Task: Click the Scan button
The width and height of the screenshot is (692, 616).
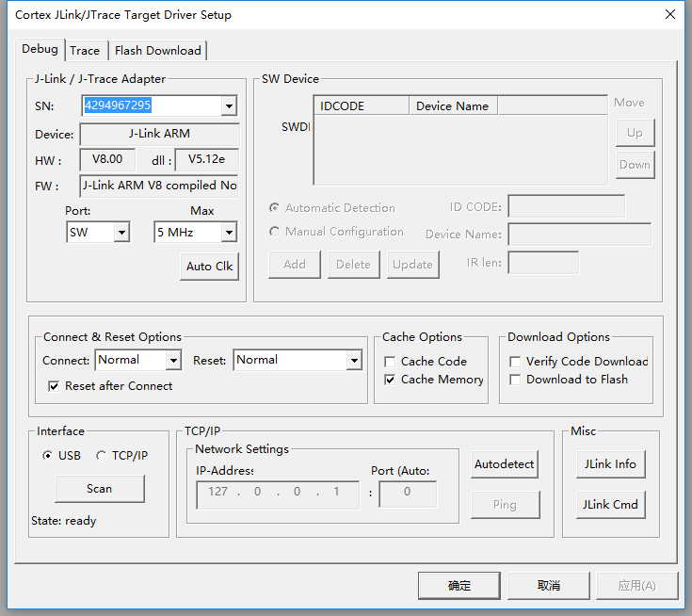Action: pos(99,489)
